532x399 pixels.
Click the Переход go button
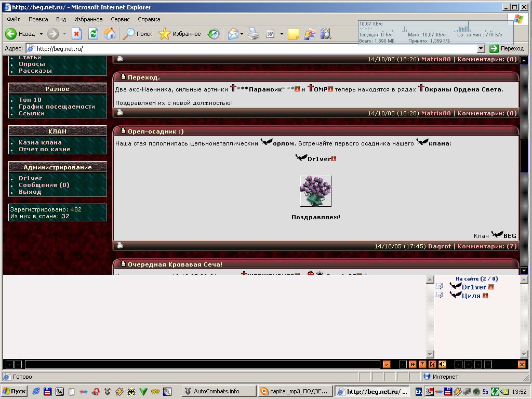coord(507,48)
